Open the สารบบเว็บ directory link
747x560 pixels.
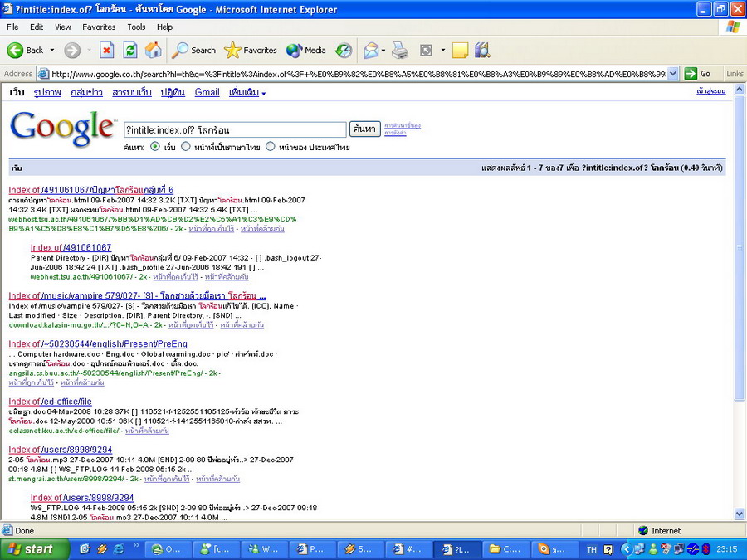point(131,92)
